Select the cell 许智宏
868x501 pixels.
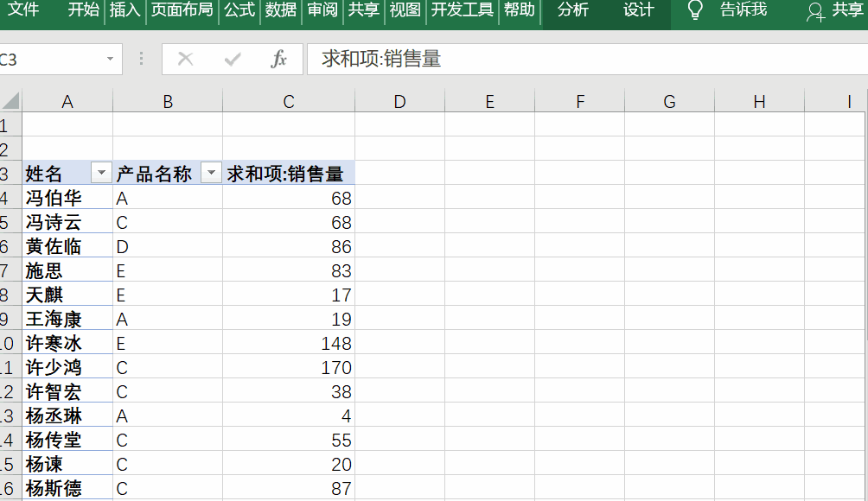click(x=67, y=391)
